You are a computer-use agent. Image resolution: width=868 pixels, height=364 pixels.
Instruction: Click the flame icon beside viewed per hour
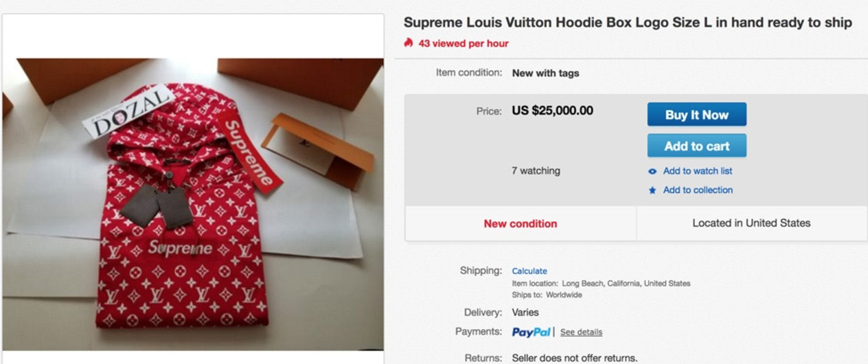pos(409,43)
